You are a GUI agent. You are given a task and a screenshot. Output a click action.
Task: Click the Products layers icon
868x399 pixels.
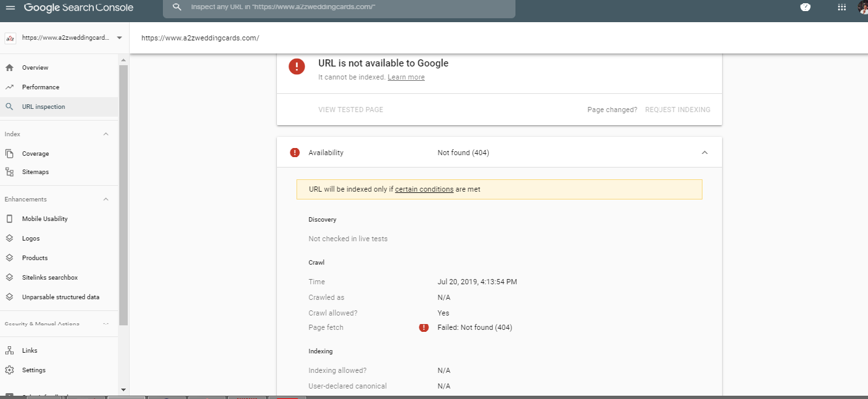[x=9, y=258]
